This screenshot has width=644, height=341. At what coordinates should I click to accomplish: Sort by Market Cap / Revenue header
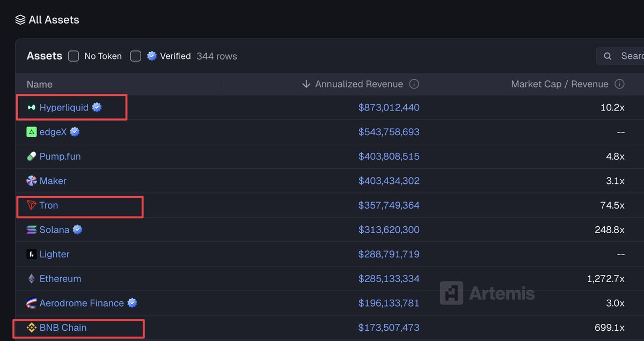(x=560, y=84)
